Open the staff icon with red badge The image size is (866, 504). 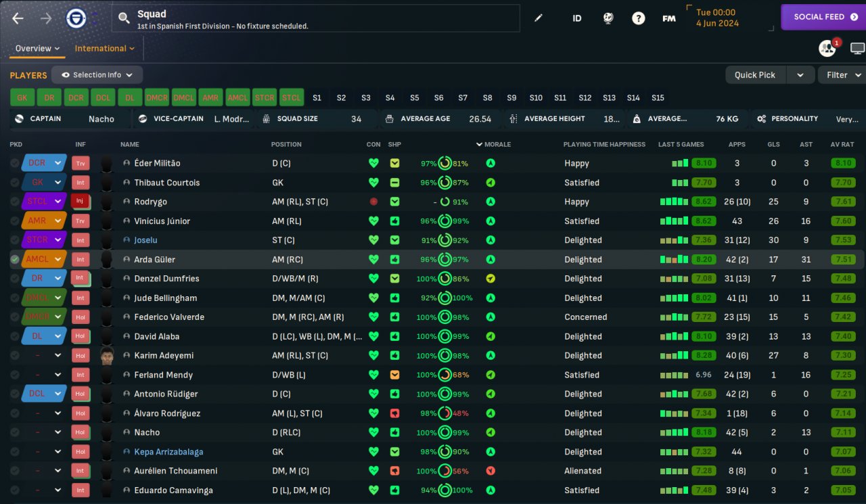(828, 48)
